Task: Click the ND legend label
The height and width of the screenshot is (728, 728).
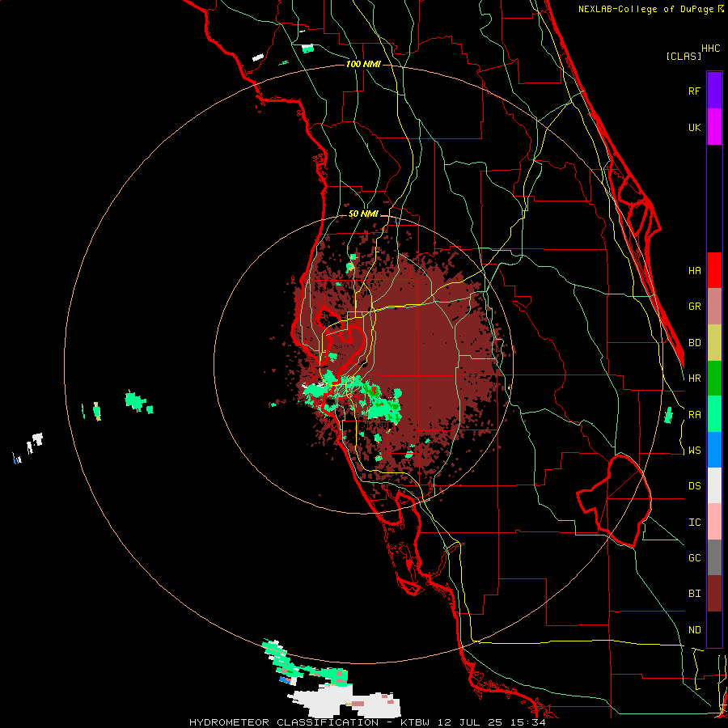Action: 694,629
